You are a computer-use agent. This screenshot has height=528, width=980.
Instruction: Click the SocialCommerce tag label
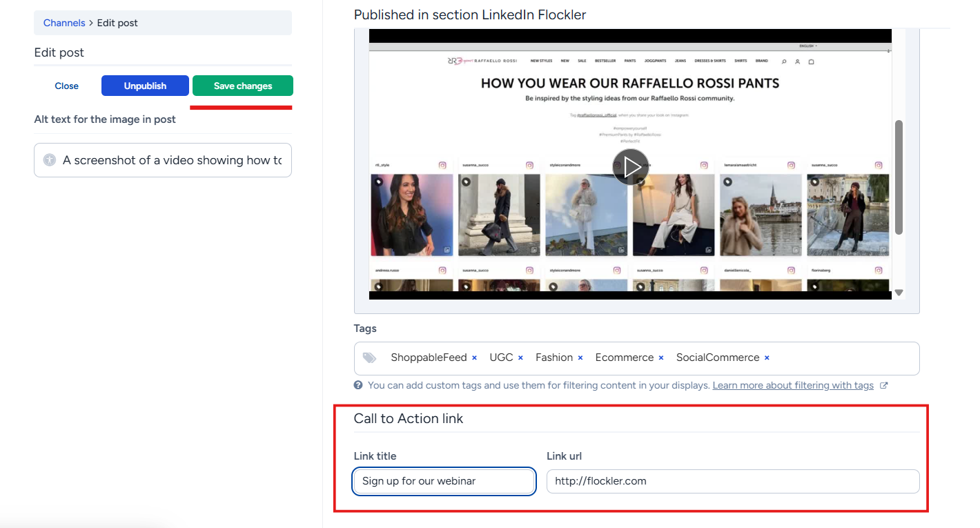tap(718, 358)
